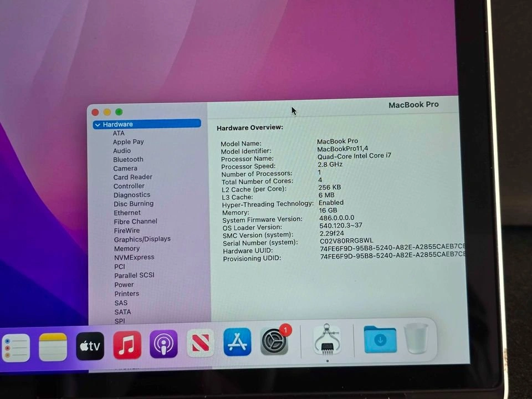
Task: Open the App Store
Action: tap(237, 342)
